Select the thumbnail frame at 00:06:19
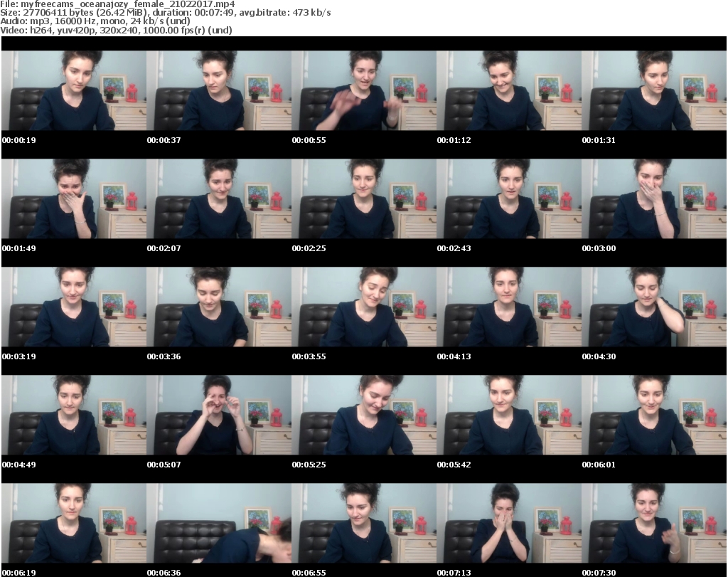This screenshot has height=577, width=728. (74, 523)
